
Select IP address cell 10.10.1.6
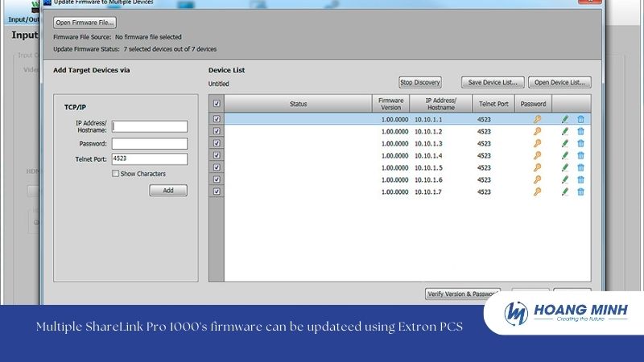coord(428,180)
